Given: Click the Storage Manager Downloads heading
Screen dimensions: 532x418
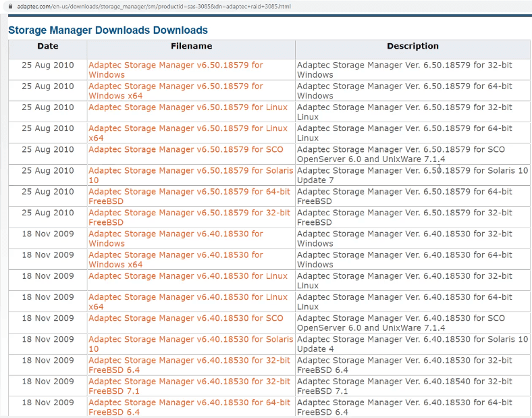Looking at the screenshot, I should tap(108, 30).
